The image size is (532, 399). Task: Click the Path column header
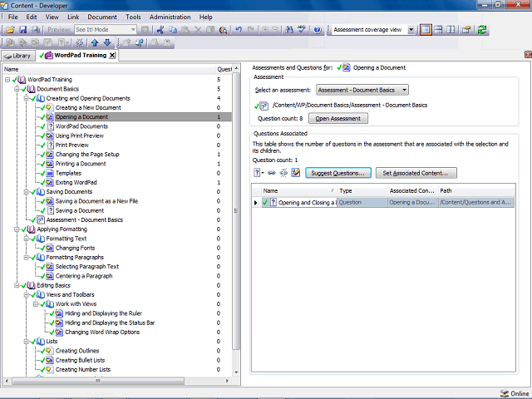click(x=476, y=190)
